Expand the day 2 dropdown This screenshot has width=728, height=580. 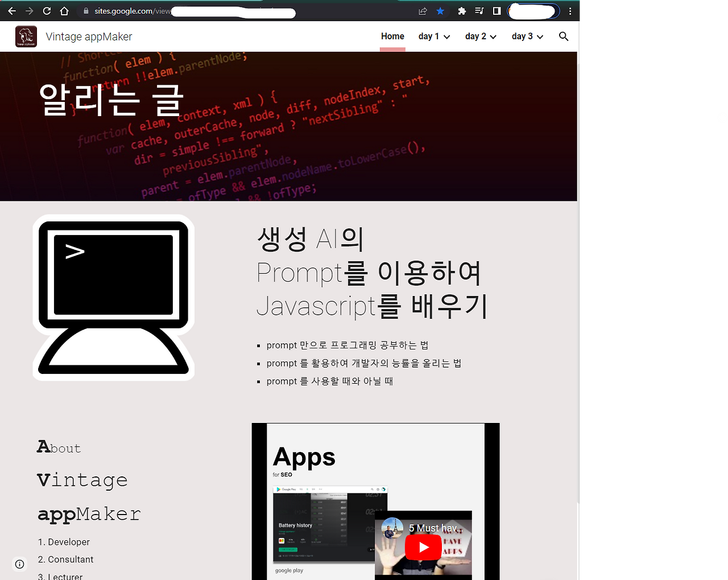(x=481, y=36)
